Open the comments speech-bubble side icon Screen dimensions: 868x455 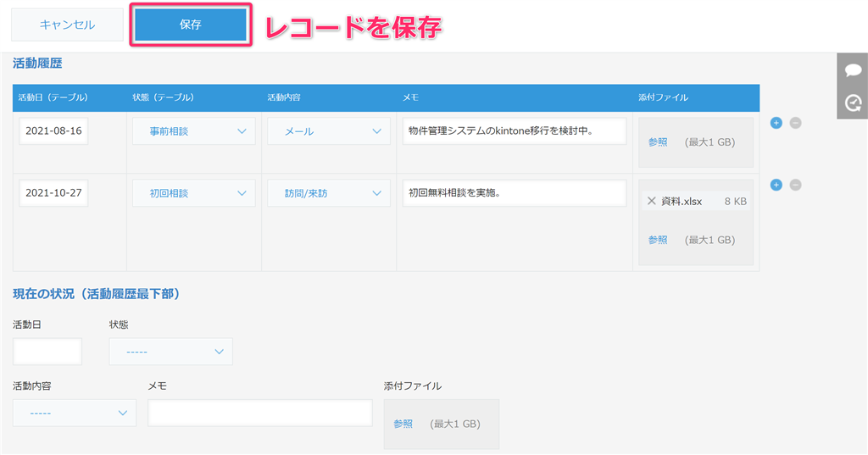pos(853,70)
